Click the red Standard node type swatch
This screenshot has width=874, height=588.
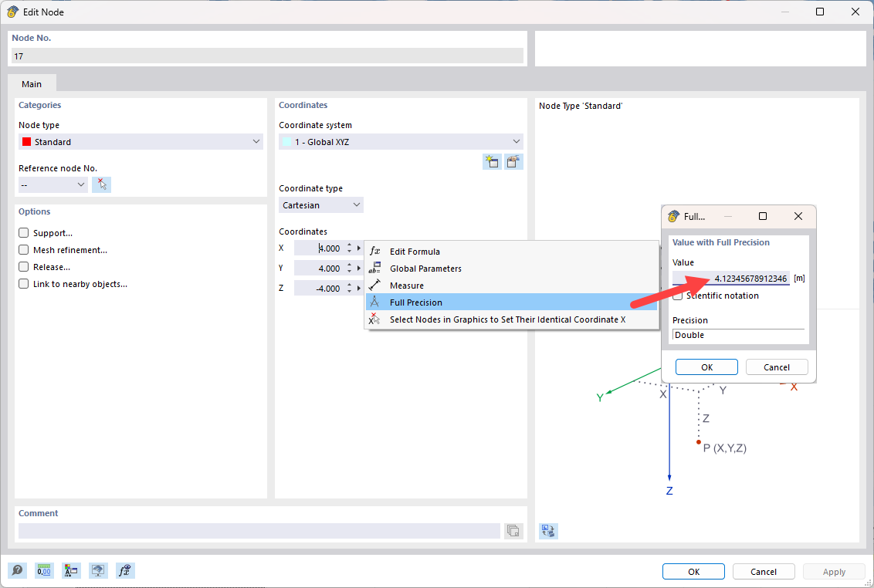(27, 142)
